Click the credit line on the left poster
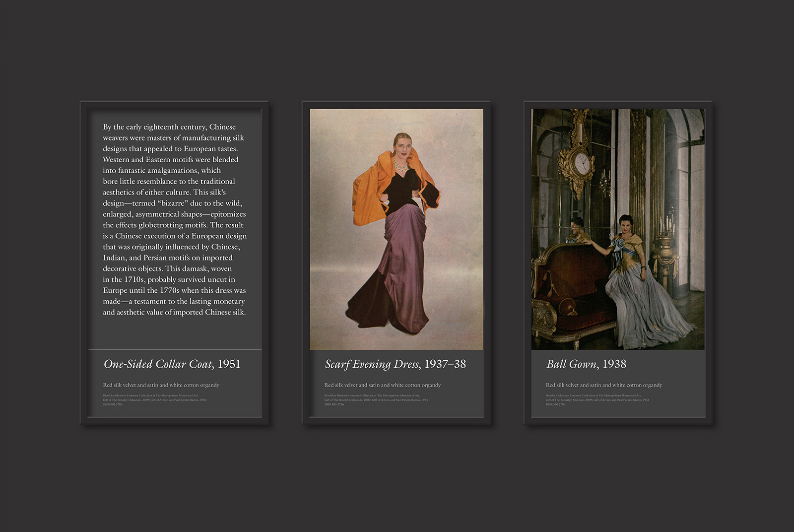This screenshot has width=794, height=532. [154, 400]
